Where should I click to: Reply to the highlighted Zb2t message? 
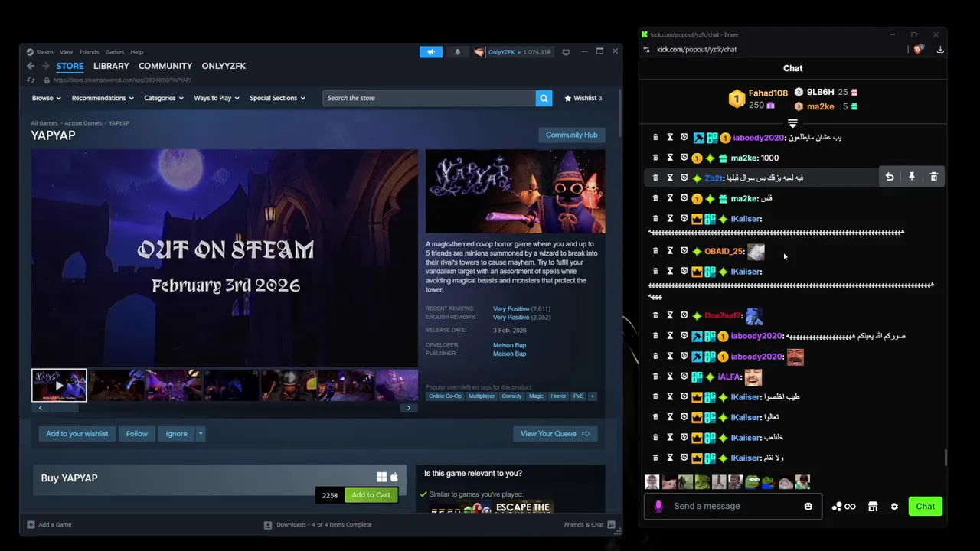point(890,177)
